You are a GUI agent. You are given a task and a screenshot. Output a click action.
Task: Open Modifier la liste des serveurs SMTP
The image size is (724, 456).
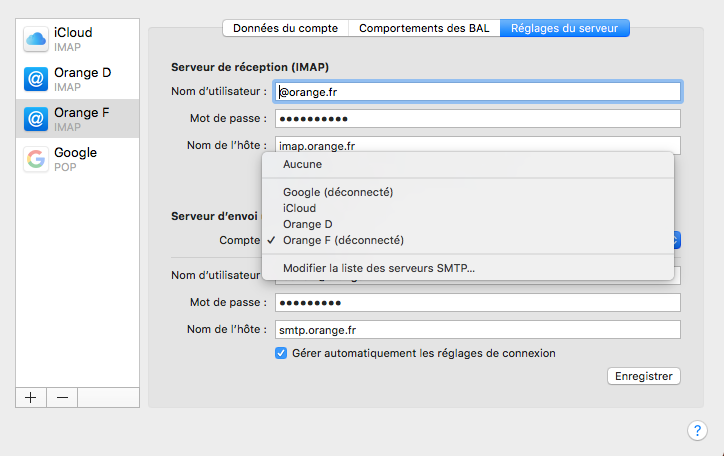coord(468,268)
